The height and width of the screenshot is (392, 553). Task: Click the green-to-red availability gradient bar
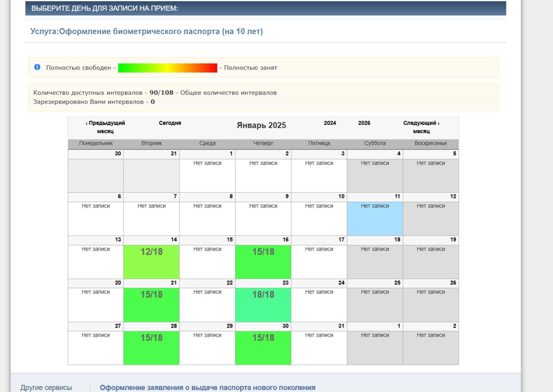[168, 68]
